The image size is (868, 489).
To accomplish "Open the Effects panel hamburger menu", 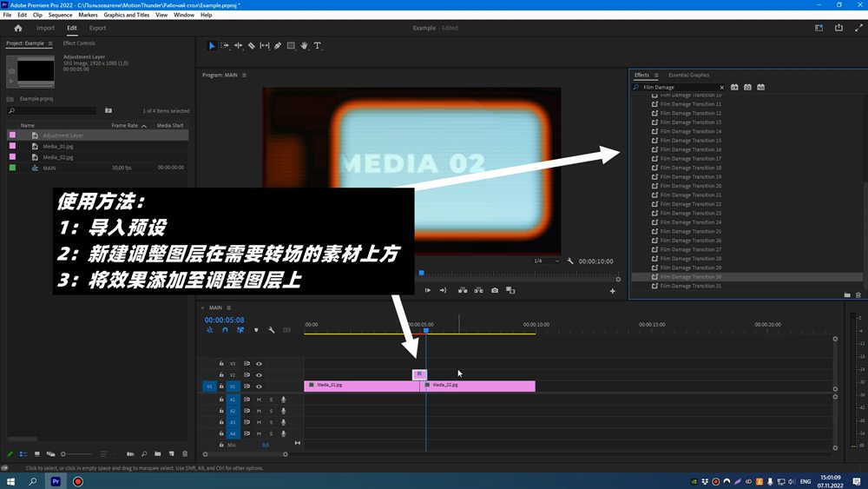I will tap(657, 76).
